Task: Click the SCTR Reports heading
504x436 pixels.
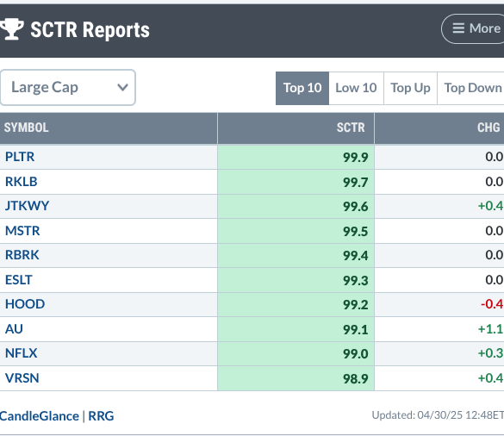Action: [x=90, y=29]
